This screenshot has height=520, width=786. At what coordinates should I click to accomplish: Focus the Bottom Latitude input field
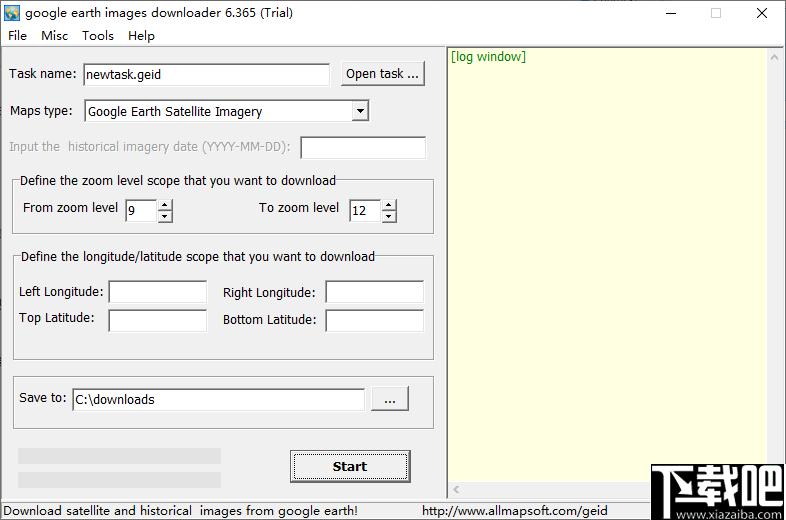pyautogui.click(x=374, y=320)
